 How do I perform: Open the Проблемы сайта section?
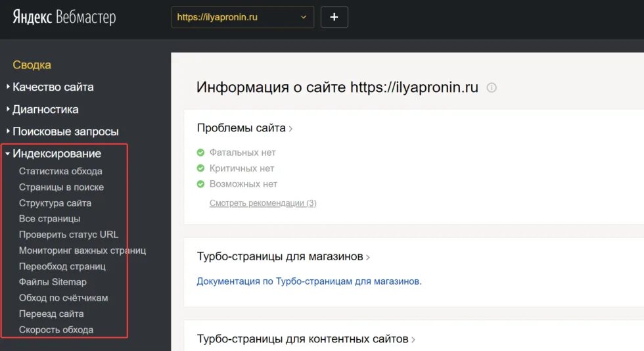244,128
